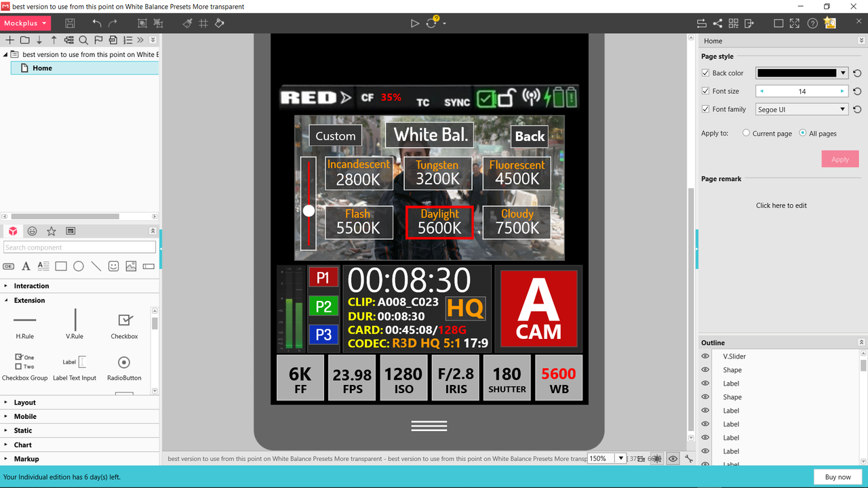
Task: Toggle the Font family checkbox
Action: 705,109
